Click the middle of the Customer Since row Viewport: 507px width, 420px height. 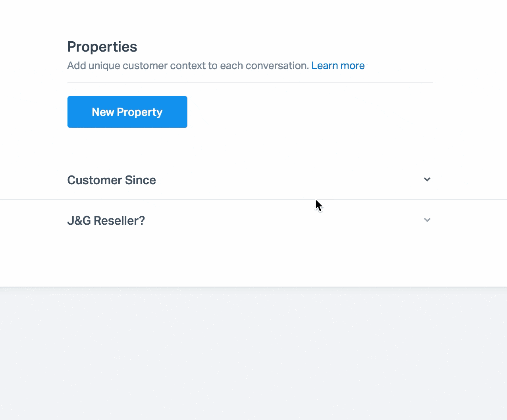[250, 180]
